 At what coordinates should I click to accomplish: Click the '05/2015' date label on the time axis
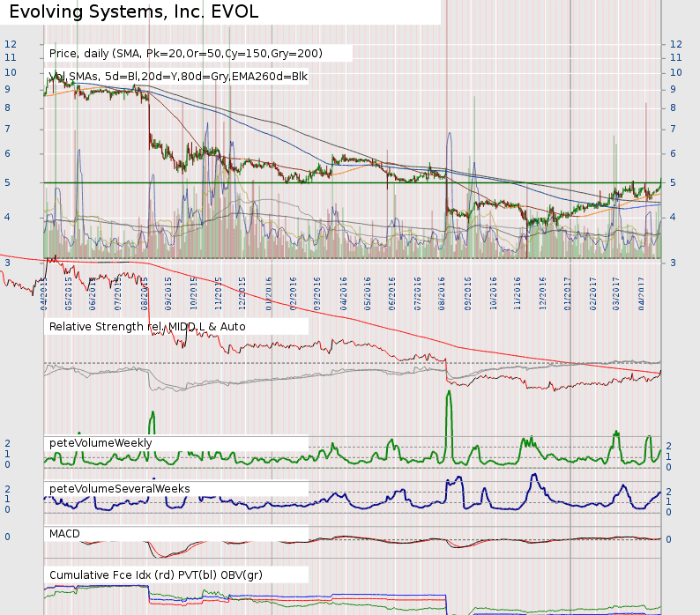[68, 293]
